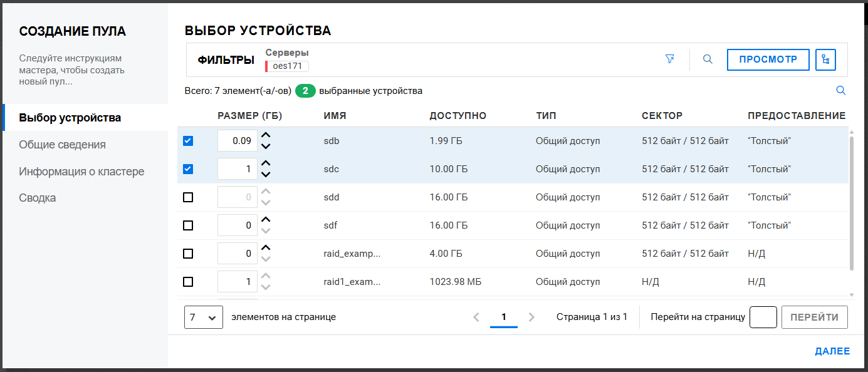Click search icon in filters bar
The height and width of the screenshot is (372, 868).
708,59
